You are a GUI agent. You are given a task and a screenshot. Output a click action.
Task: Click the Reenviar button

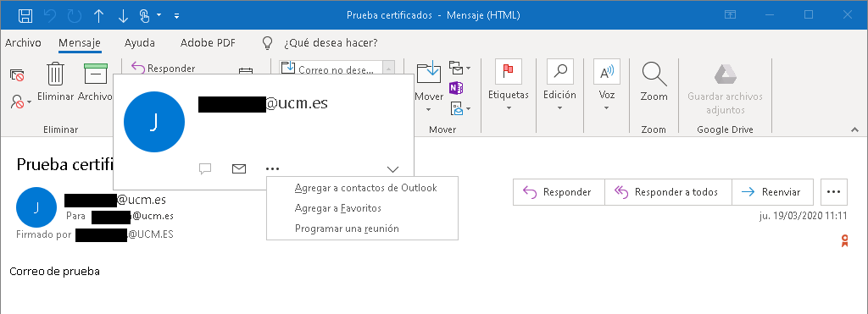coord(773,192)
